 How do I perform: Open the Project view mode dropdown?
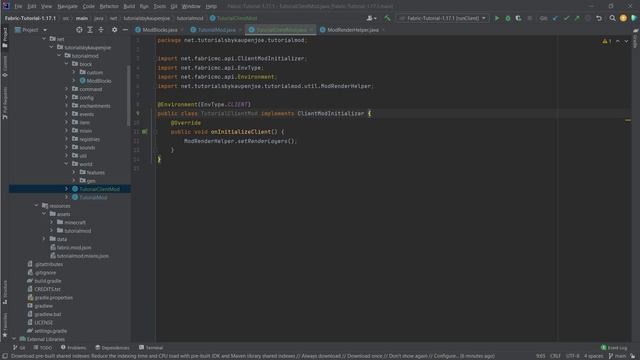[31, 30]
